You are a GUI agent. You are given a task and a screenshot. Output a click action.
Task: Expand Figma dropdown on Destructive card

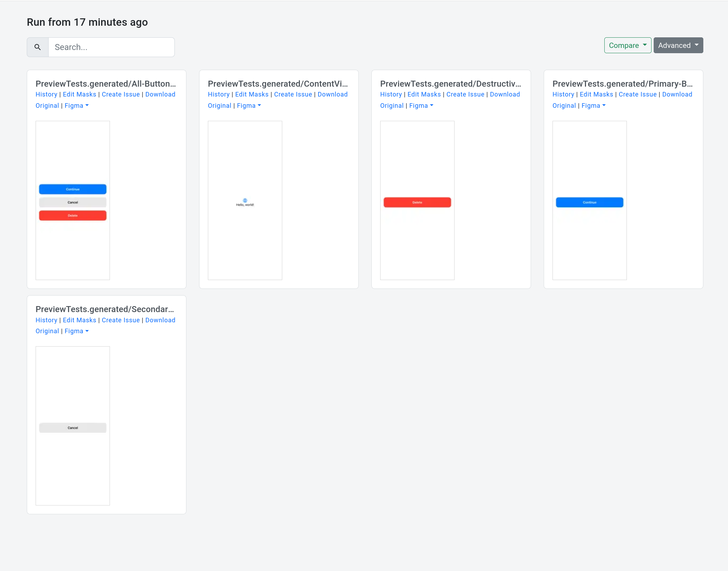[x=421, y=106]
